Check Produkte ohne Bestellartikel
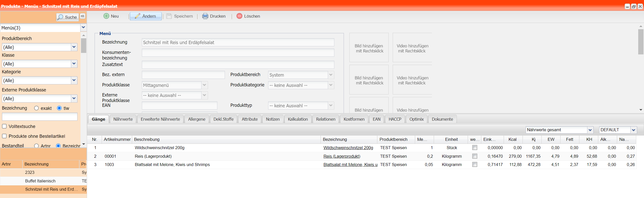This screenshot has height=198, width=644. [4, 136]
